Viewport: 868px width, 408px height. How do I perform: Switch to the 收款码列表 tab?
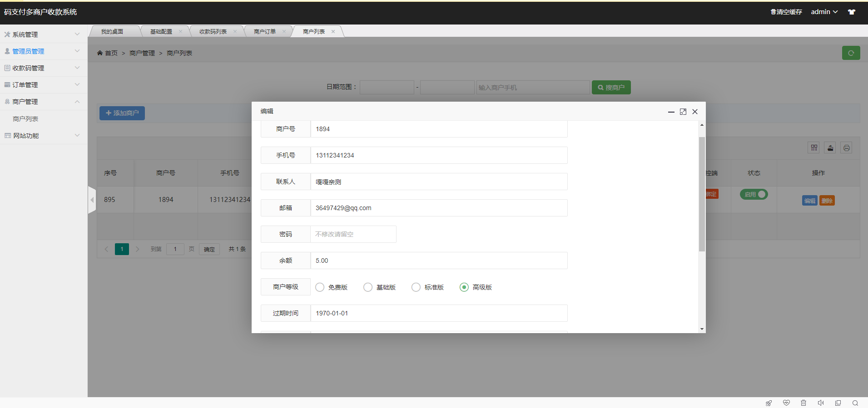(213, 32)
